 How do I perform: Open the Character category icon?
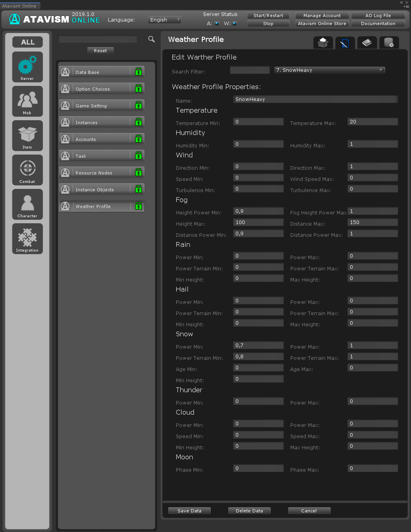coord(27,204)
